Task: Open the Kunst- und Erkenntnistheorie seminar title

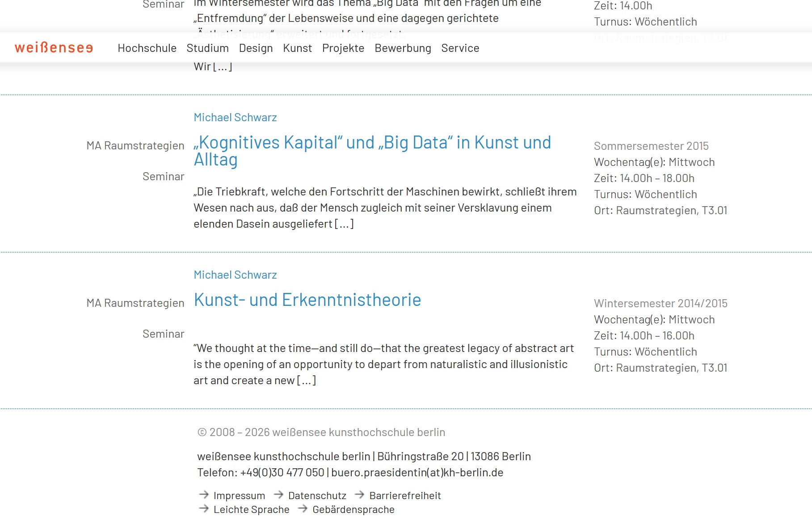Action: coord(307,300)
